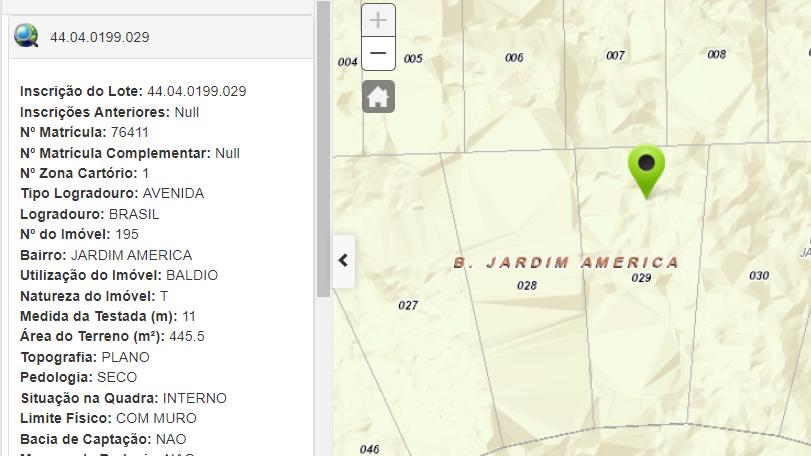The image size is (811, 456).
Task: Click lot 008 parcel label
Action: 716,54
